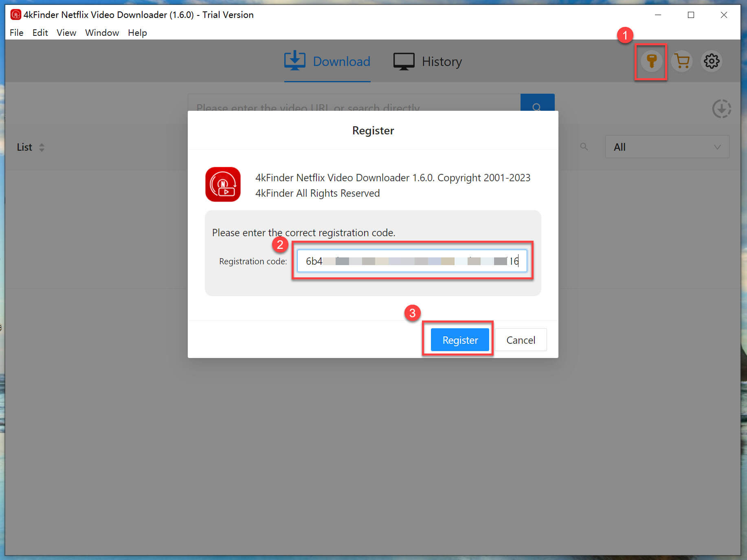Close the 4kFinder window
Image resolution: width=747 pixels, height=560 pixels.
click(724, 15)
